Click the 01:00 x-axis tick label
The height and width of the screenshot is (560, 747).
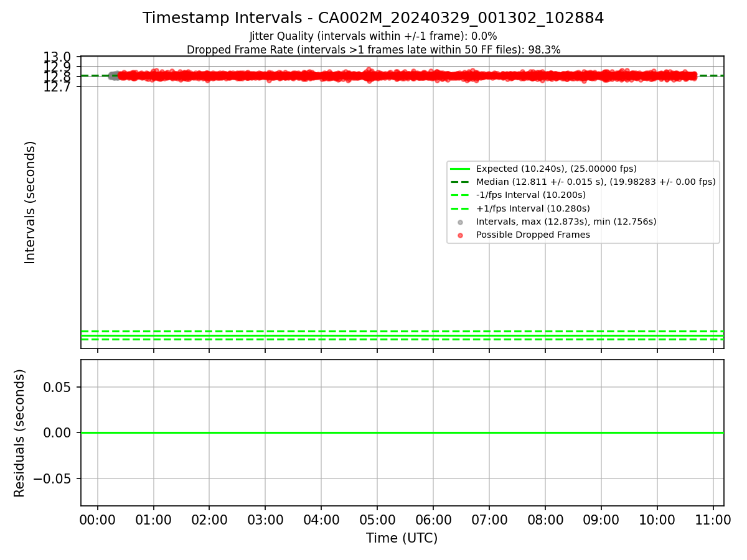(154, 520)
